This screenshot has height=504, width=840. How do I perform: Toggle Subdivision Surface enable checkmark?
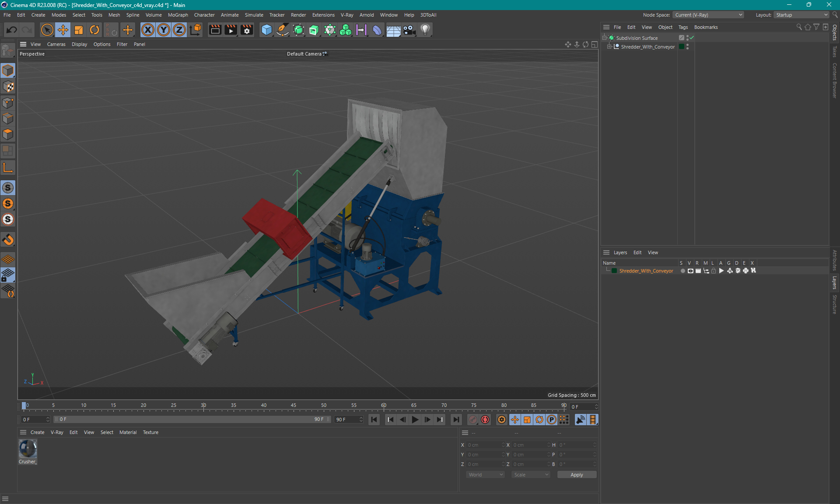pos(692,38)
